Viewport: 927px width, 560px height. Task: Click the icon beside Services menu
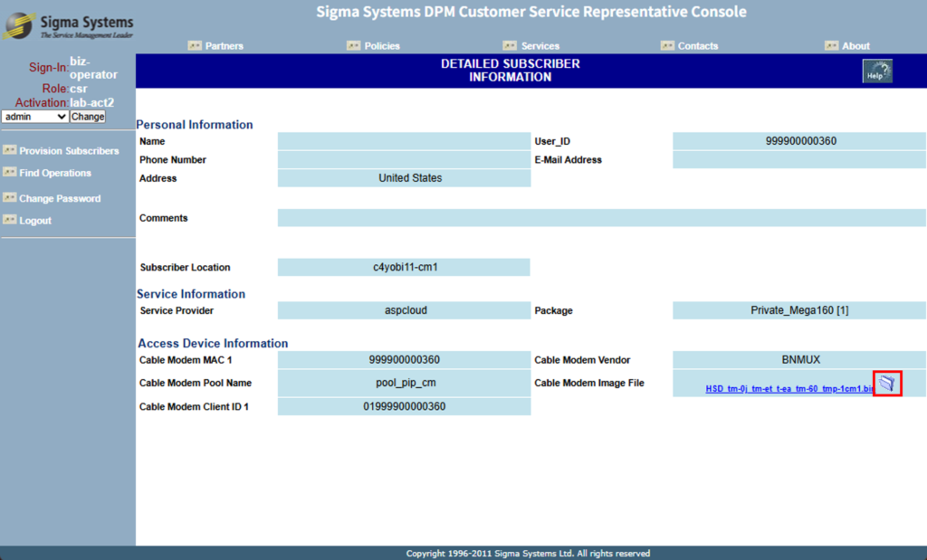pos(510,45)
